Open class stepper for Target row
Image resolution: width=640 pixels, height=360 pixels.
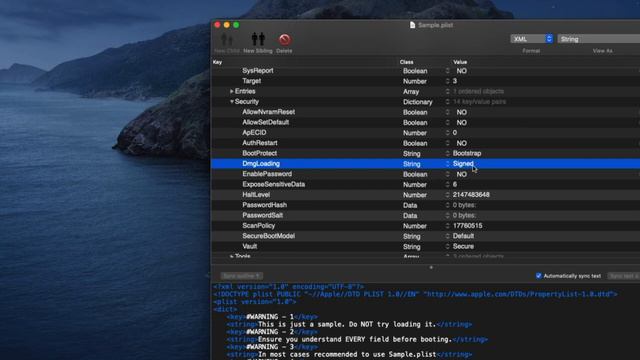pyautogui.click(x=447, y=81)
